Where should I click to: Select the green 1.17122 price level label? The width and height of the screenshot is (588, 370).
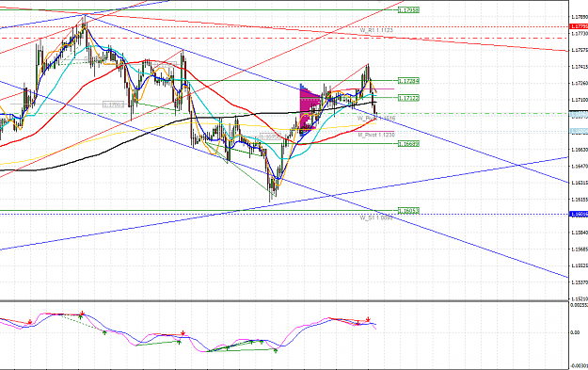[408, 98]
